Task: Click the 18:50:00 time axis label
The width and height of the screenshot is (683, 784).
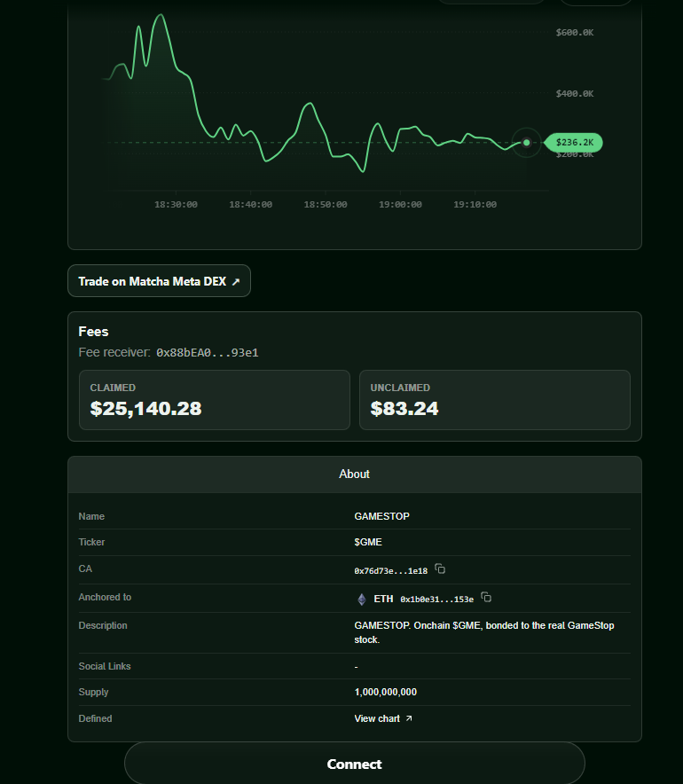Action: (326, 205)
